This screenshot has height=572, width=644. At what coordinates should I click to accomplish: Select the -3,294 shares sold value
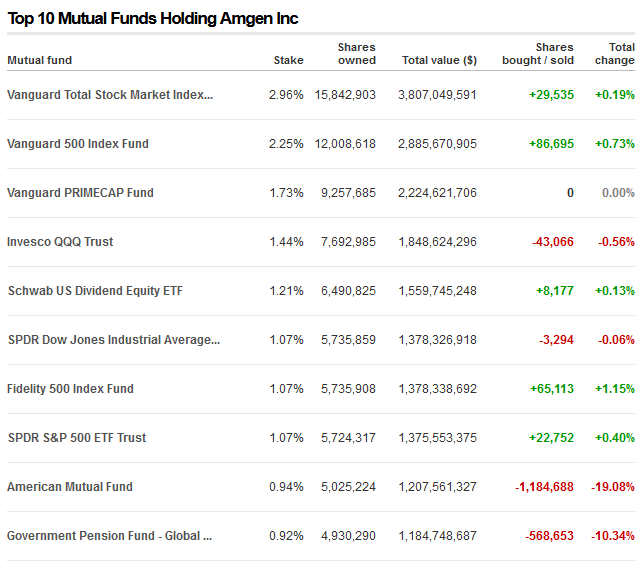tap(557, 340)
